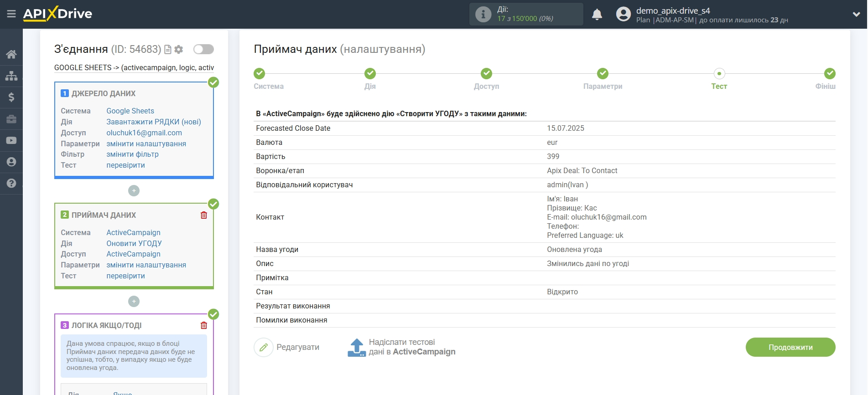Open the help question mark sidebar icon

click(11, 183)
